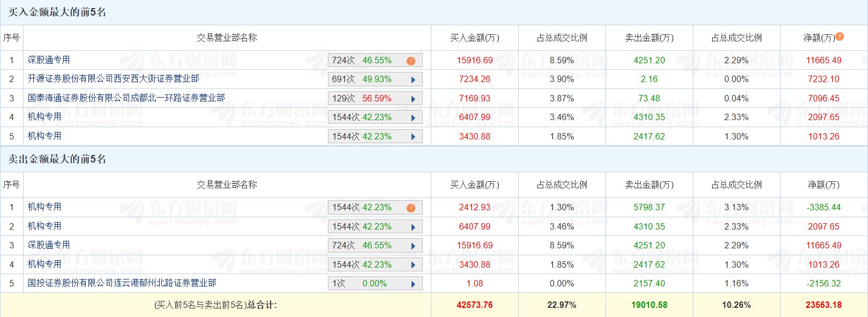Open 国投证券连云港郁州北路证券营业部 link
The width and height of the screenshot is (868, 317).
(122, 283)
